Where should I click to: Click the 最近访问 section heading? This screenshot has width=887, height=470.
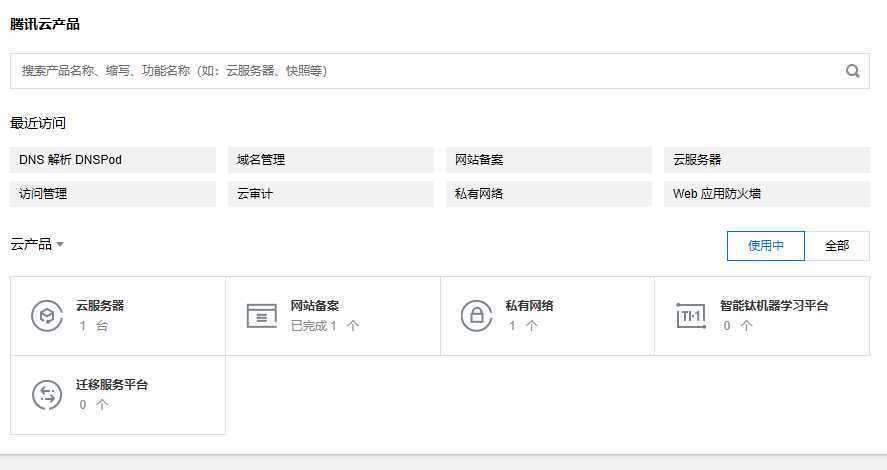pyautogui.click(x=38, y=123)
